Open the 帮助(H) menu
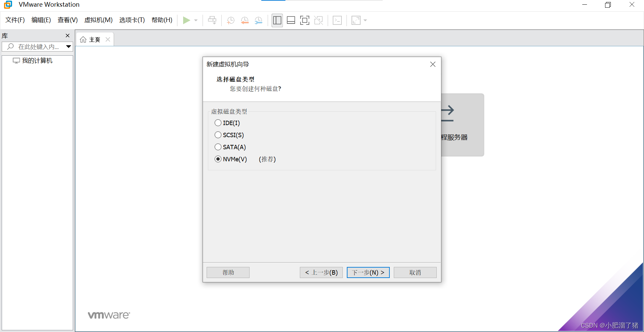644x332 pixels. pos(162,20)
